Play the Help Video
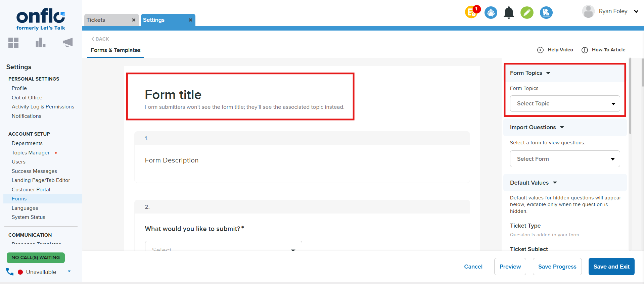 (x=555, y=50)
